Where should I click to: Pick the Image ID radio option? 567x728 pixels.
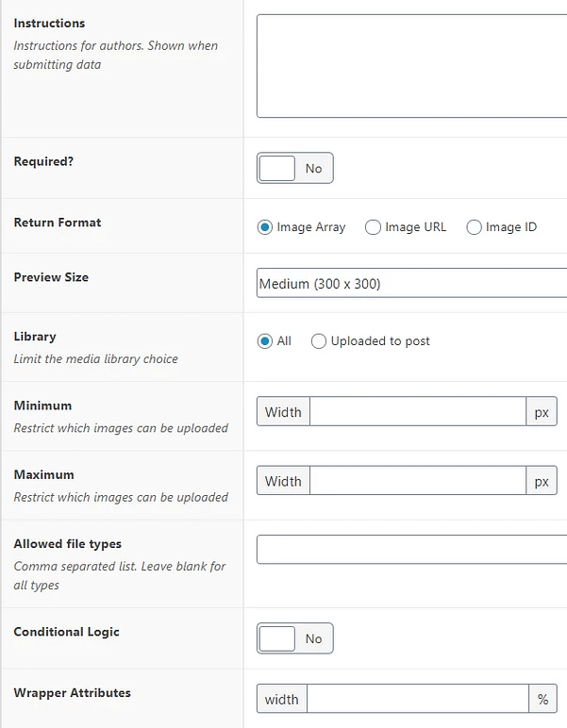point(475,227)
